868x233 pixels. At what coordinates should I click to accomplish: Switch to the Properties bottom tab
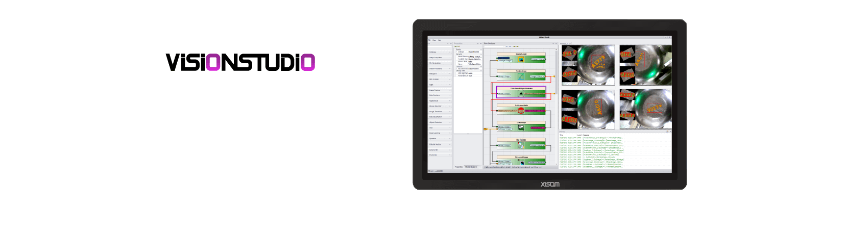point(459,167)
